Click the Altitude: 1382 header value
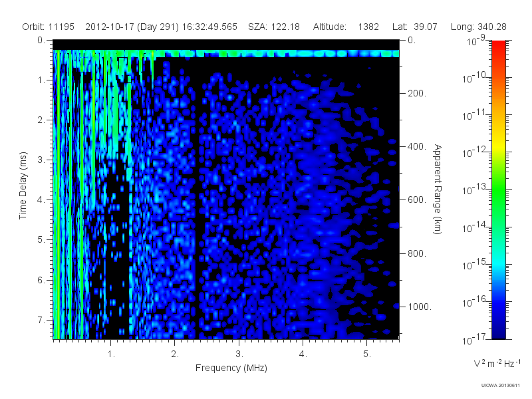The width and height of the screenshot is (532, 399). coord(346,27)
